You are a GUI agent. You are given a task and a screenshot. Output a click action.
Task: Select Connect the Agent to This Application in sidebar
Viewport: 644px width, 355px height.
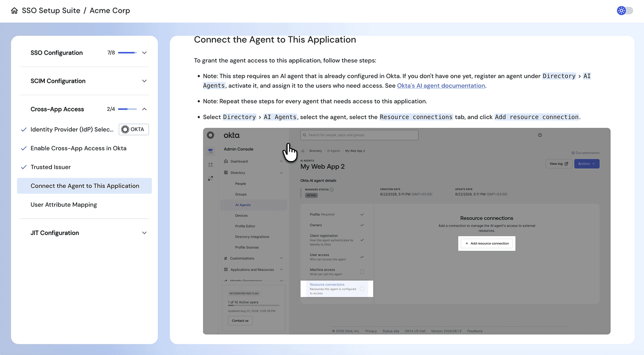click(85, 186)
